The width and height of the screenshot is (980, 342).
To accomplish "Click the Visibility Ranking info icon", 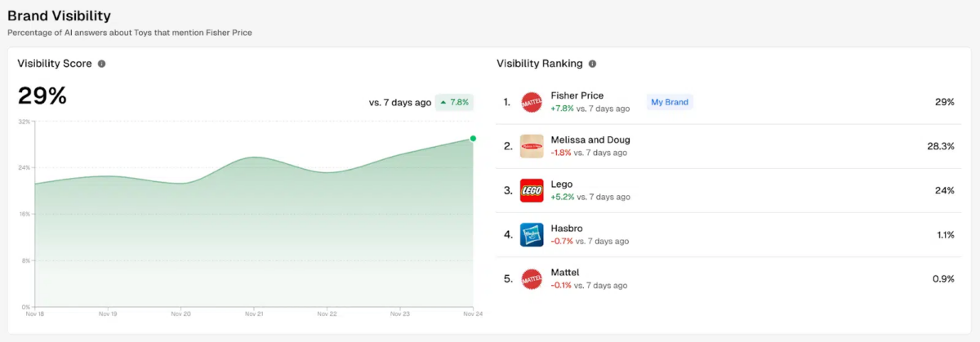I will click(x=592, y=64).
